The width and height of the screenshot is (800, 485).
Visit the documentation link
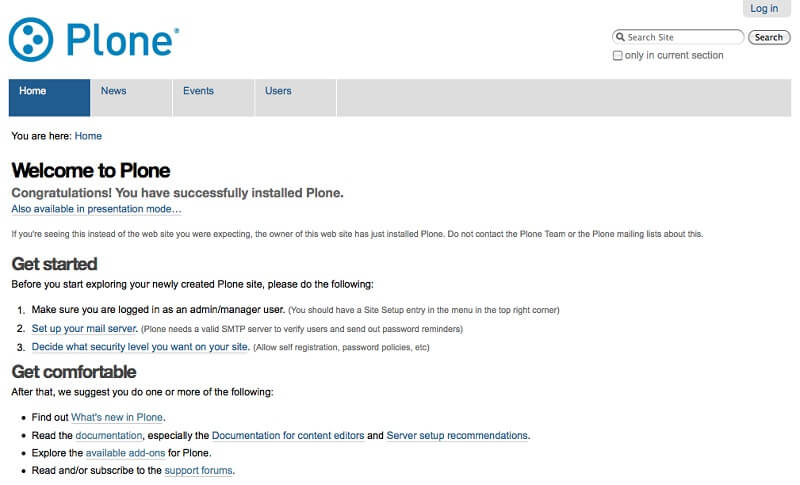[x=109, y=436]
